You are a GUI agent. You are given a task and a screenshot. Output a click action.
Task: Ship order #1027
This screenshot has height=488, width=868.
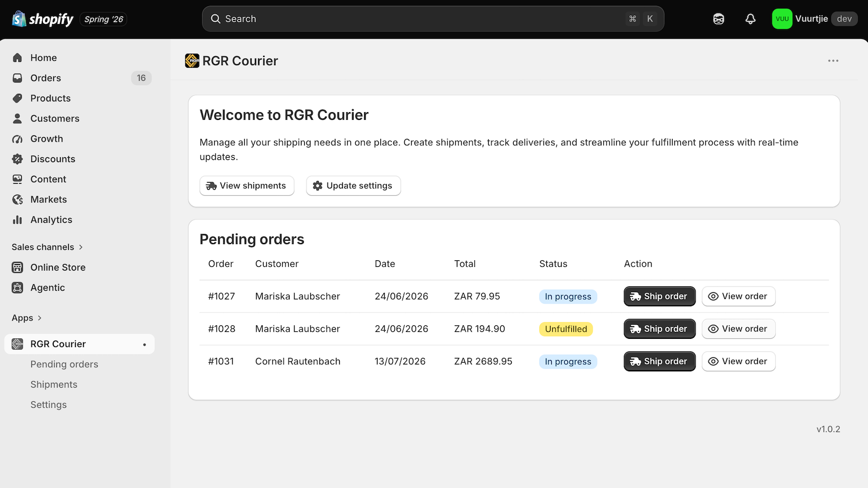coord(660,297)
